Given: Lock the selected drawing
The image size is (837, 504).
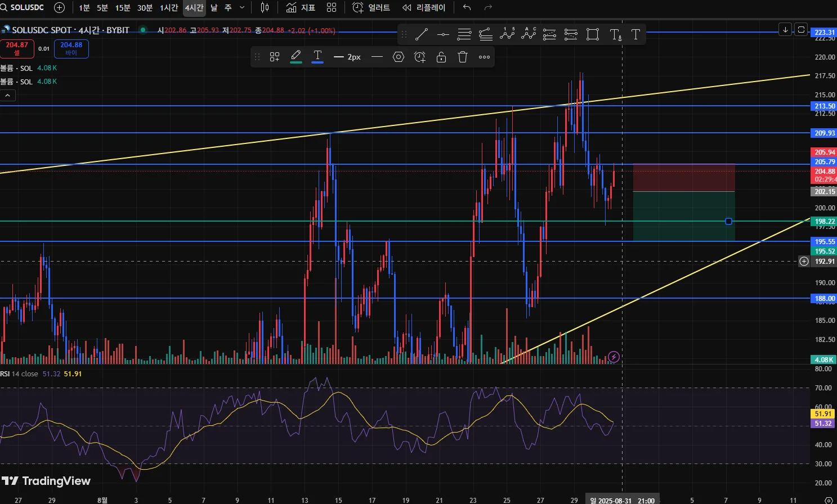Looking at the screenshot, I should tap(441, 57).
